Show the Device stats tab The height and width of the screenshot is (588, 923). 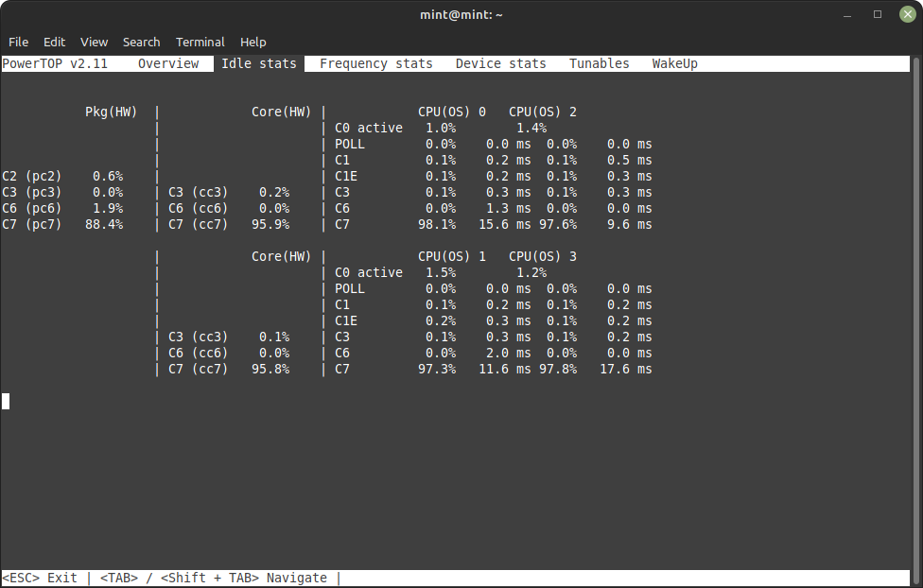point(500,64)
